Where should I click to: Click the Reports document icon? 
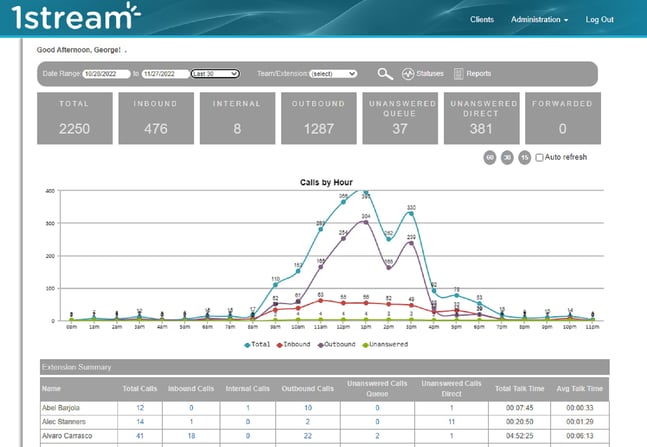click(x=458, y=74)
